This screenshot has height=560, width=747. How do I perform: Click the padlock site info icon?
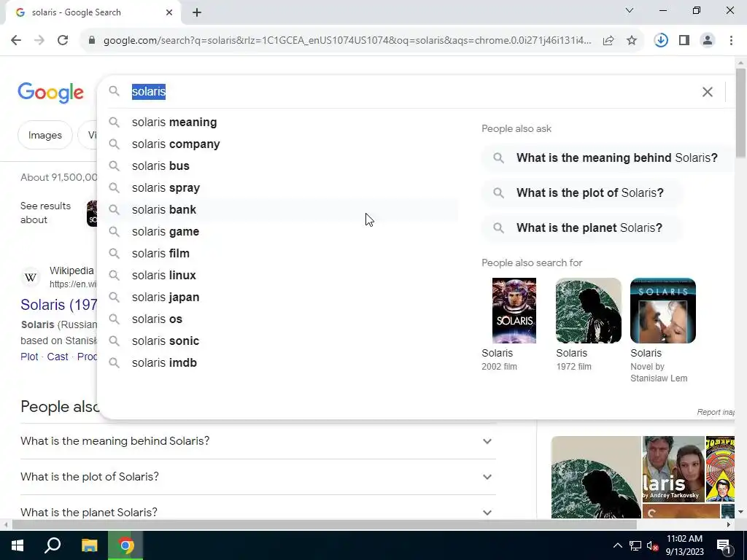[92, 41]
